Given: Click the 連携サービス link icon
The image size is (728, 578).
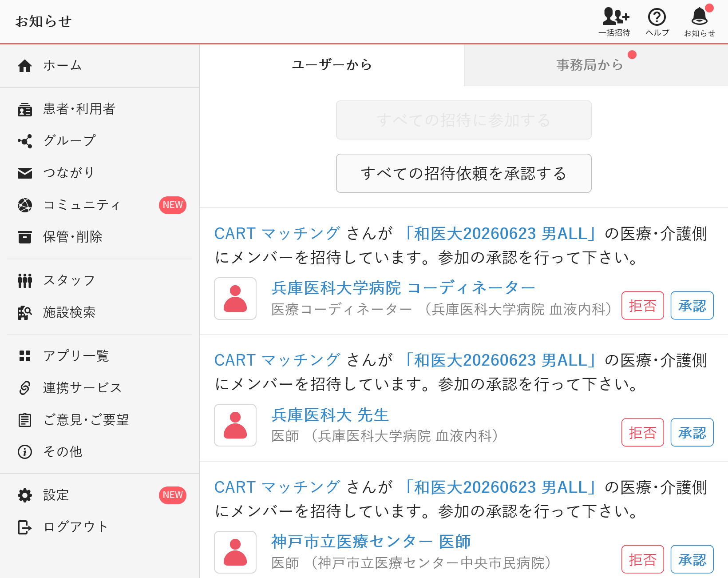Looking at the screenshot, I should pos(25,388).
